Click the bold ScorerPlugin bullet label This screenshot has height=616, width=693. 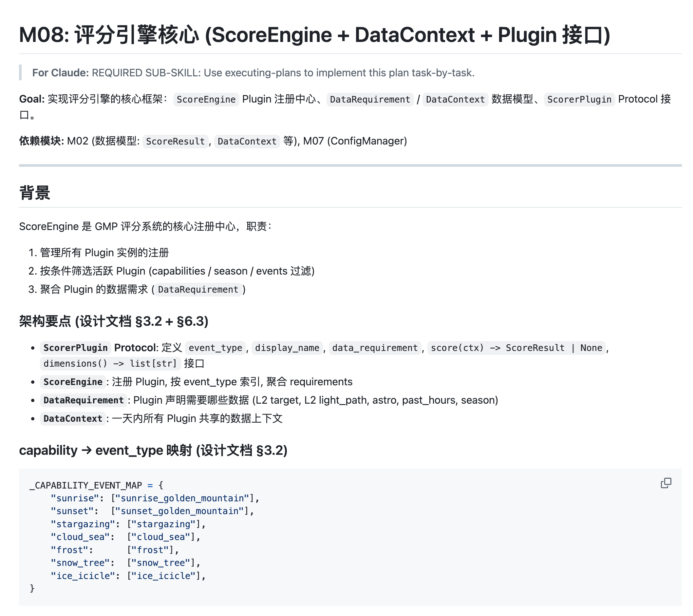click(75, 348)
